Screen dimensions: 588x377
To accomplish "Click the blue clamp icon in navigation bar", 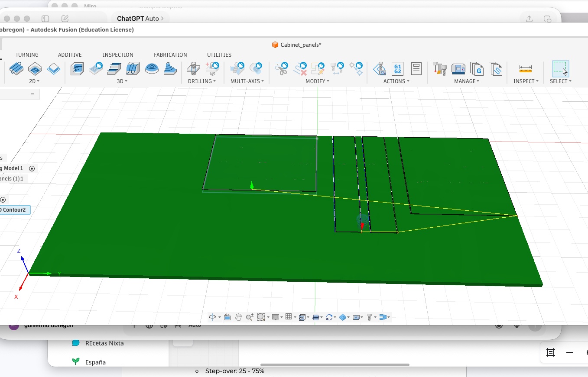I will (383, 317).
